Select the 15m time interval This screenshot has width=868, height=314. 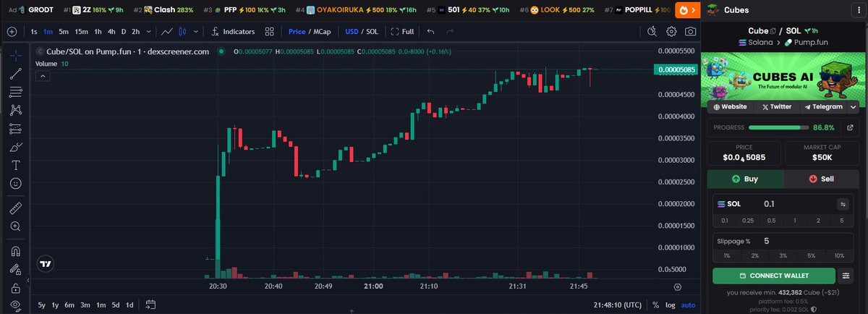[x=82, y=32]
